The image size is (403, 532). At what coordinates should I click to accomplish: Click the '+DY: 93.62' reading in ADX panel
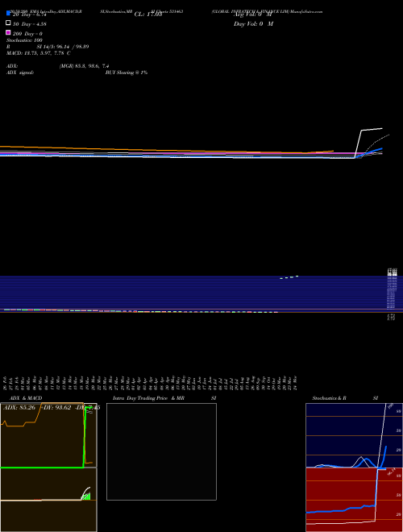tap(56, 408)
